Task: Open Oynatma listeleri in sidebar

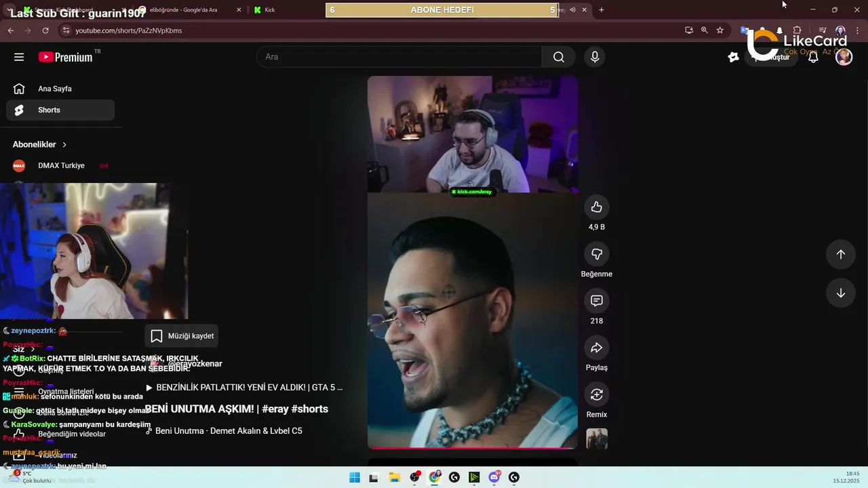Action: [x=60, y=392]
